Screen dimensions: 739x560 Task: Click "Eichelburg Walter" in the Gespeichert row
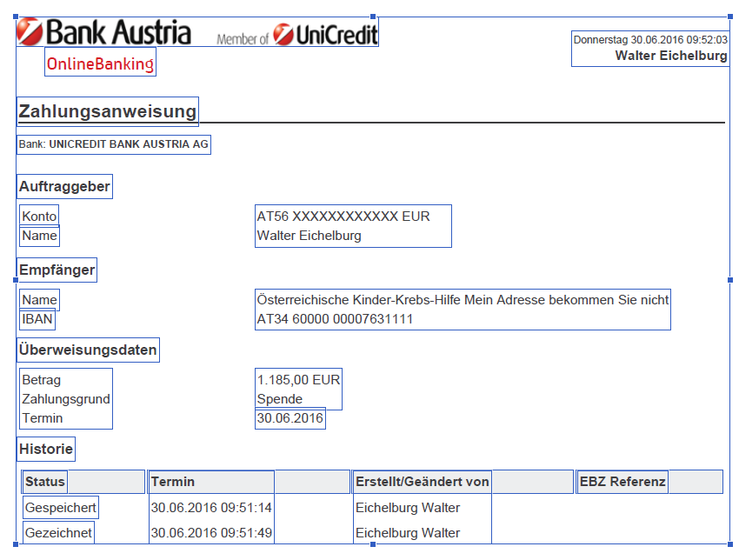point(408,507)
